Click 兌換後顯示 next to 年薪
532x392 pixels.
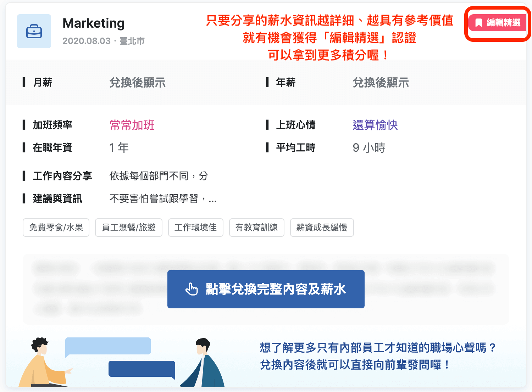coord(381,83)
